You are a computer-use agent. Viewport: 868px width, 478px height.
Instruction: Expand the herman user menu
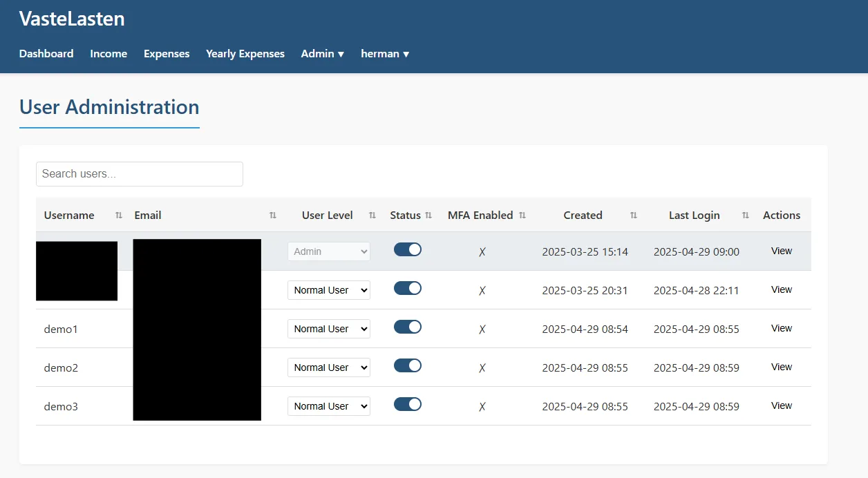coord(386,54)
